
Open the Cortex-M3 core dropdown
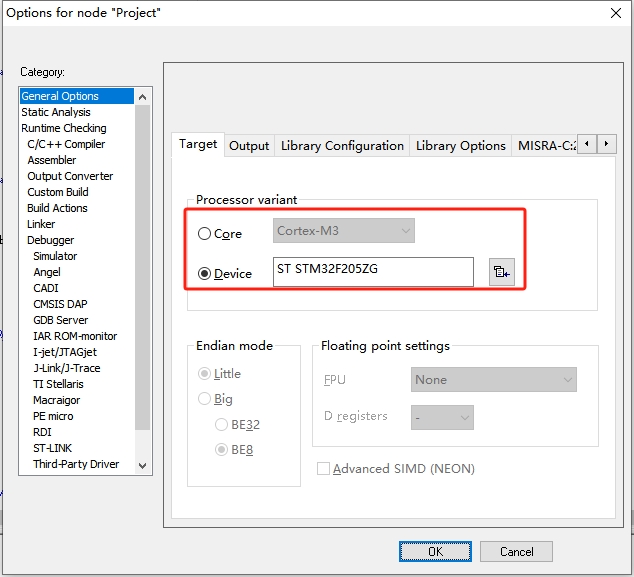tap(344, 231)
